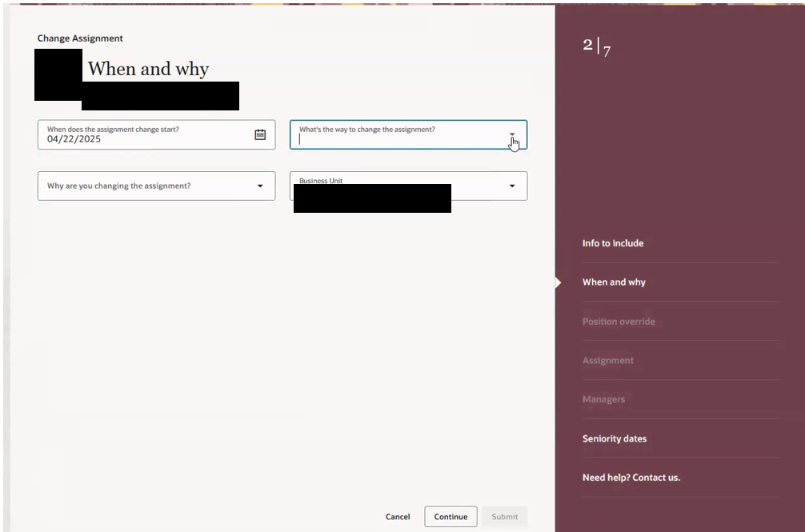This screenshot has height=532, width=805.
Task: Open the Position override section
Action: (x=619, y=321)
